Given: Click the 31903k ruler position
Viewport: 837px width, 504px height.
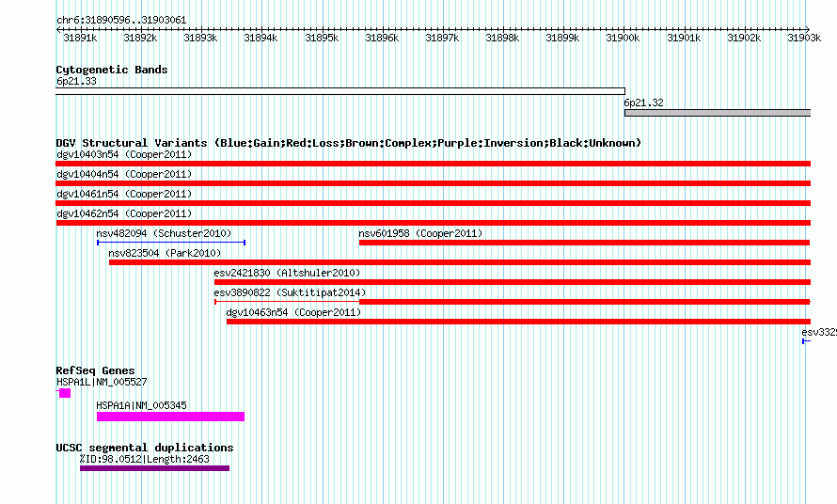Looking at the screenshot, I should (804, 38).
